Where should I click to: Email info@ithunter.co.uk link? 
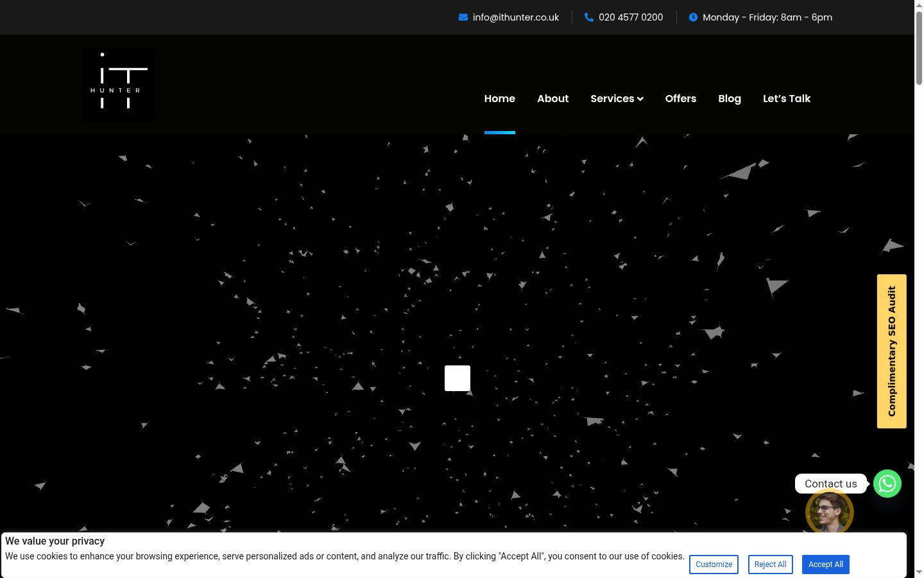516,17
